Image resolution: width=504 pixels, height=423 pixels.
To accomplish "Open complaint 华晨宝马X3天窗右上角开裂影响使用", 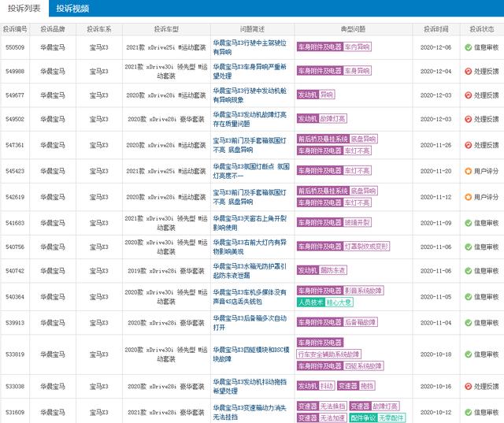I will [250, 223].
